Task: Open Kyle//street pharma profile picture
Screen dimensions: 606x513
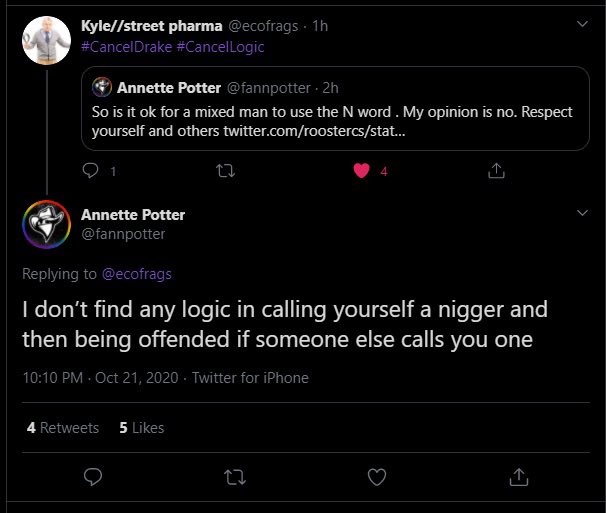Action: coord(46,40)
